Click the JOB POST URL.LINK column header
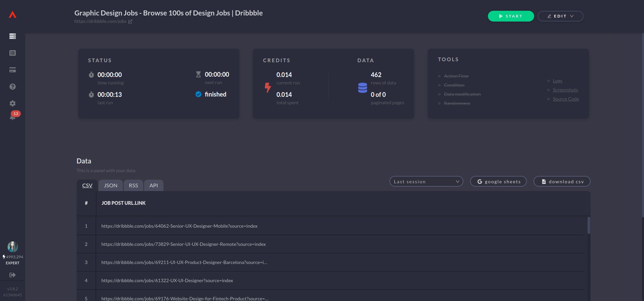 [x=123, y=203]
